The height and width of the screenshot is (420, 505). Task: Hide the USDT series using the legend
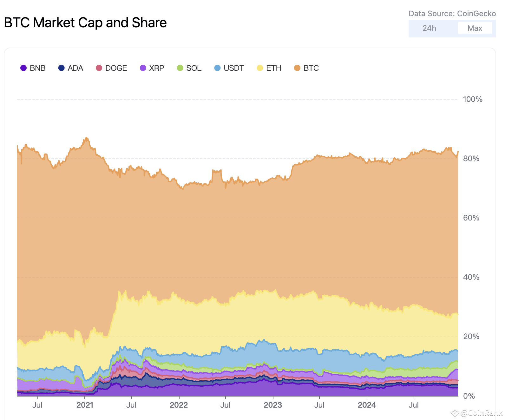tap(234, 68)
